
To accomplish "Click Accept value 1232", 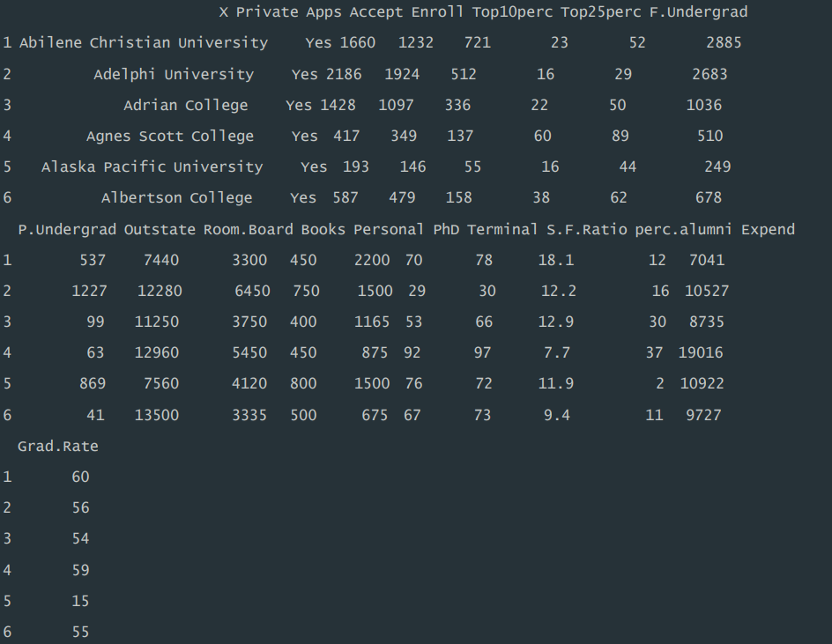I will tap(416, 43).
